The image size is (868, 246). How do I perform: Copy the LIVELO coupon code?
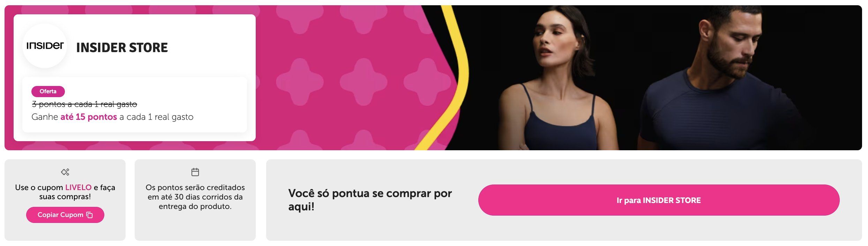pos(65,215)
